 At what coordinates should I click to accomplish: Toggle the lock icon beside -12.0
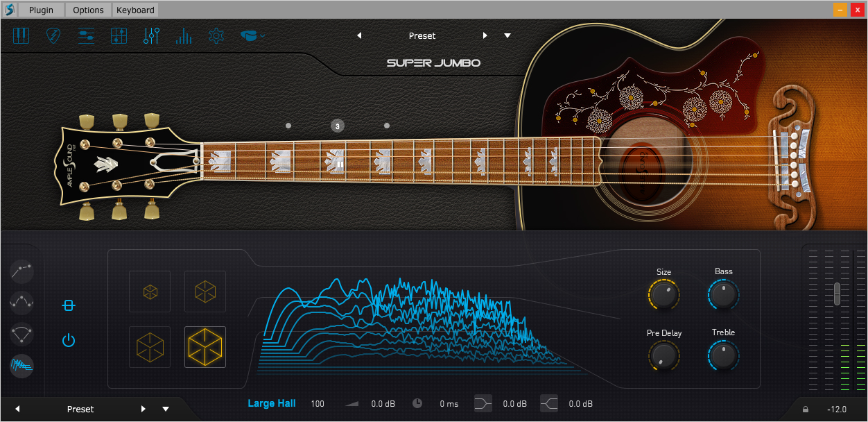pyautogui.click(x=806, y=410)
